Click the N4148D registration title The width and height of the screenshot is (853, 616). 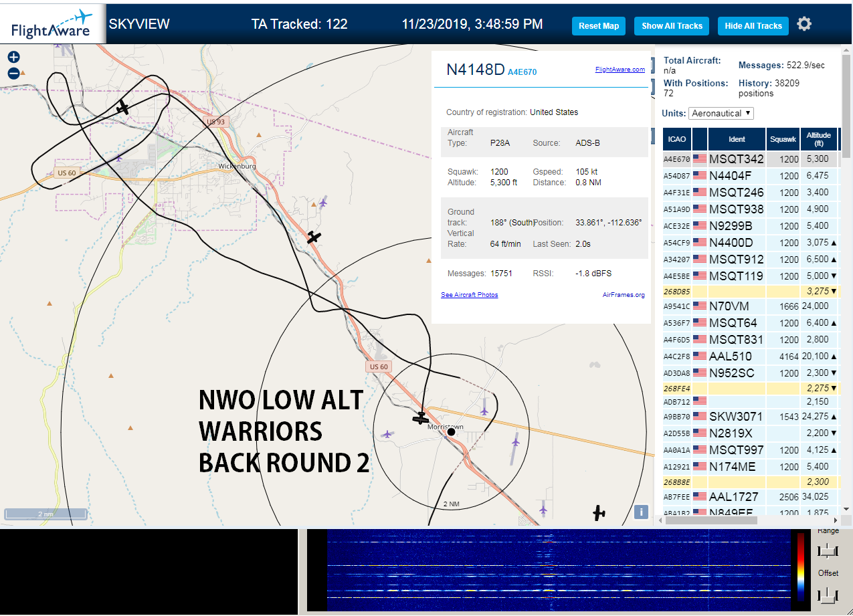pos(475,70)
